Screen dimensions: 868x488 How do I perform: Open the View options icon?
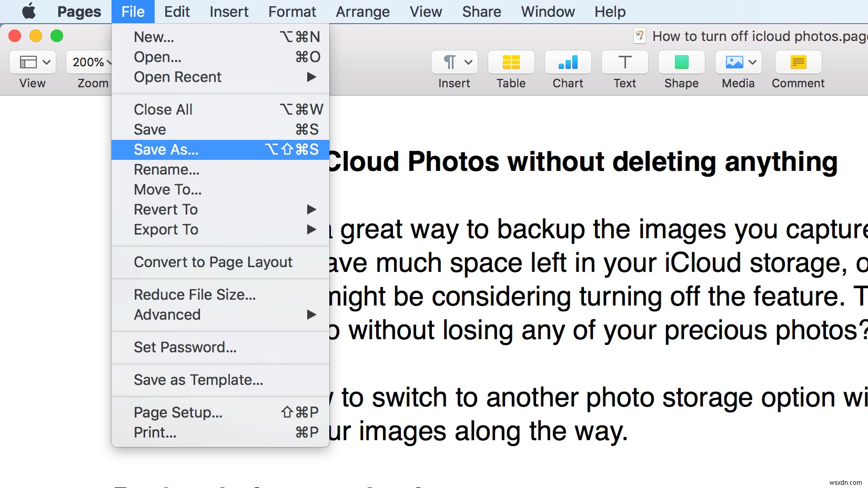click(x=32, y=62)
